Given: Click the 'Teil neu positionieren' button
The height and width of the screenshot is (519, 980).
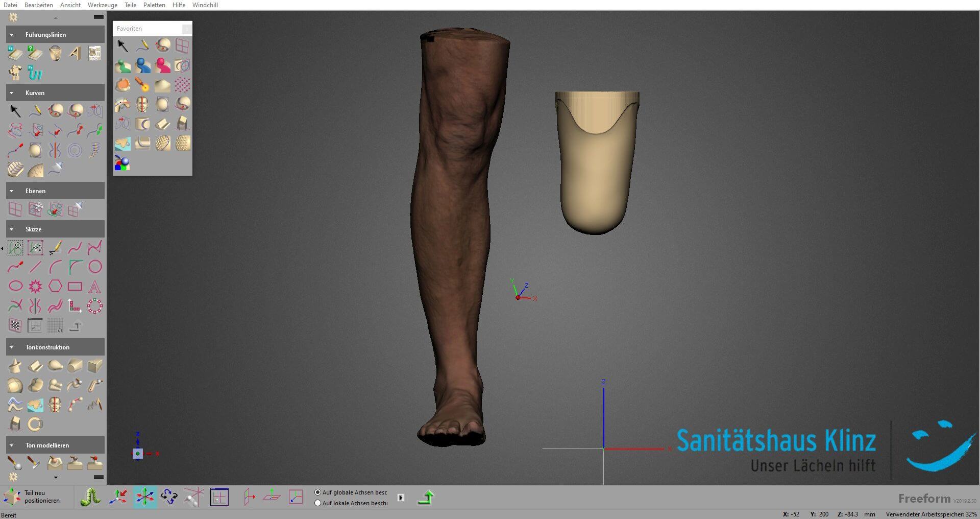Looking at the screenshot, I should pos(32,497).
